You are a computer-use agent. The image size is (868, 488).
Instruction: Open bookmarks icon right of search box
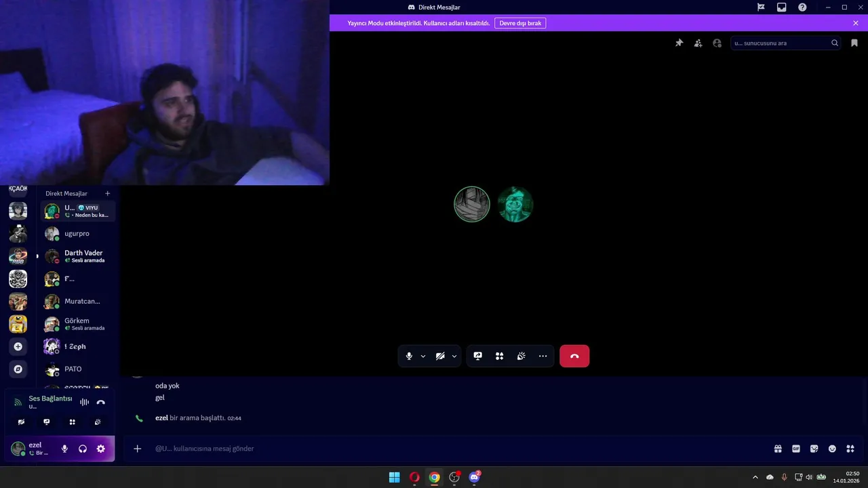(854, 43)
